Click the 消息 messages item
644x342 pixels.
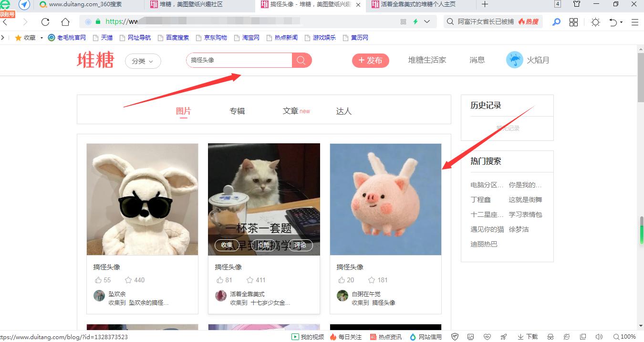point(477,59)
